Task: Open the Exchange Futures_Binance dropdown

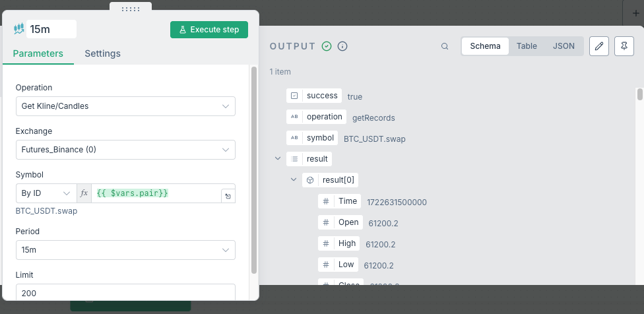Action: (x=125, y=150)
